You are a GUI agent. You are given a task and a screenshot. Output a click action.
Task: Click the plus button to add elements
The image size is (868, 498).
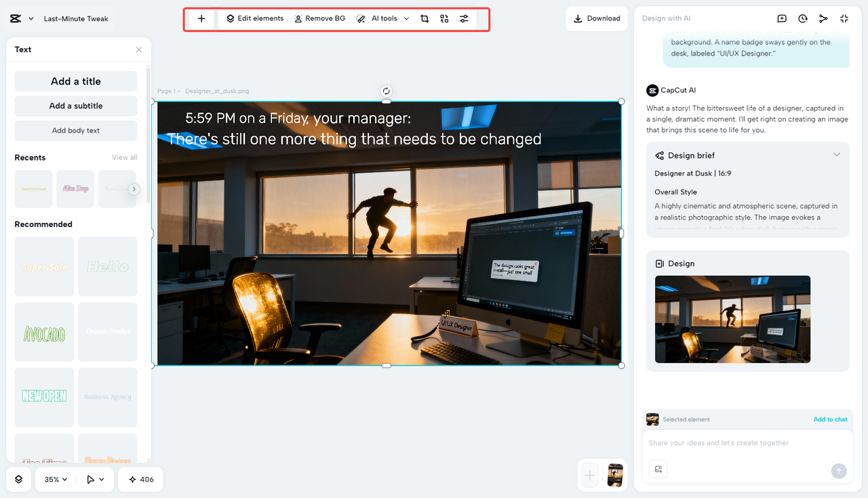(200, 18)
